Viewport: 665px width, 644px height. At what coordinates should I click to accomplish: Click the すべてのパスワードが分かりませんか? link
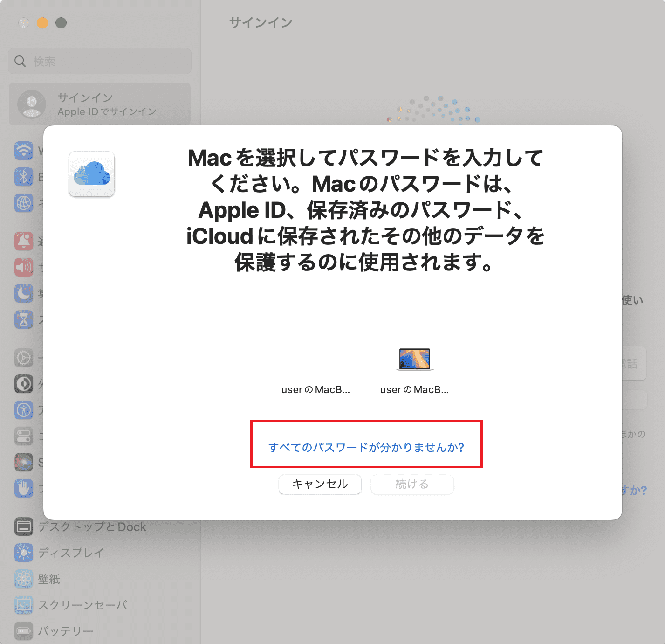point(366,448)
